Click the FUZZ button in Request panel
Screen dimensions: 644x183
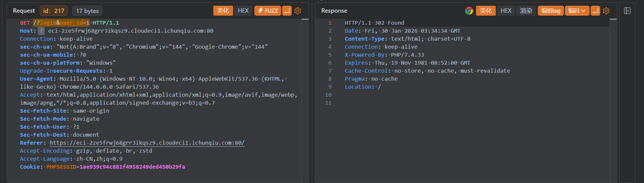point(268,11)
